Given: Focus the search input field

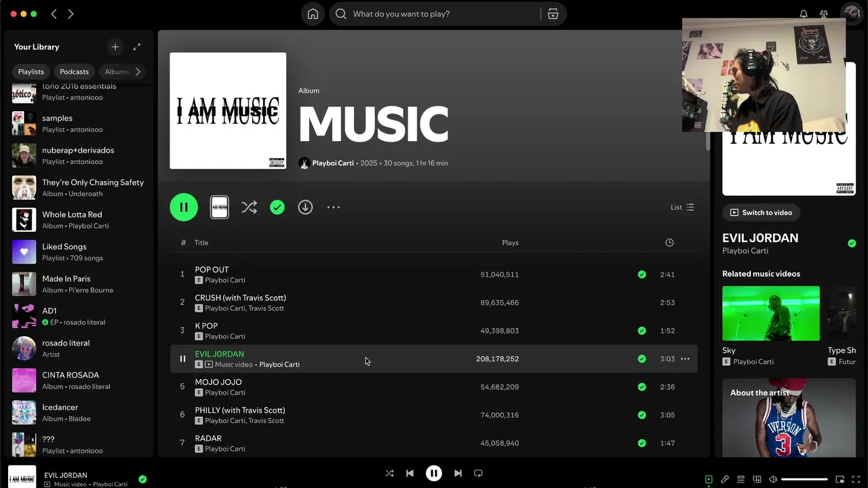Looking at the screenshot, I should 444,14.
